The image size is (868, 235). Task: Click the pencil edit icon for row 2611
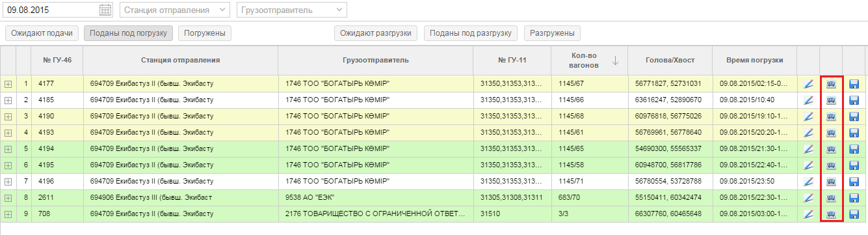tap(809, 198)
